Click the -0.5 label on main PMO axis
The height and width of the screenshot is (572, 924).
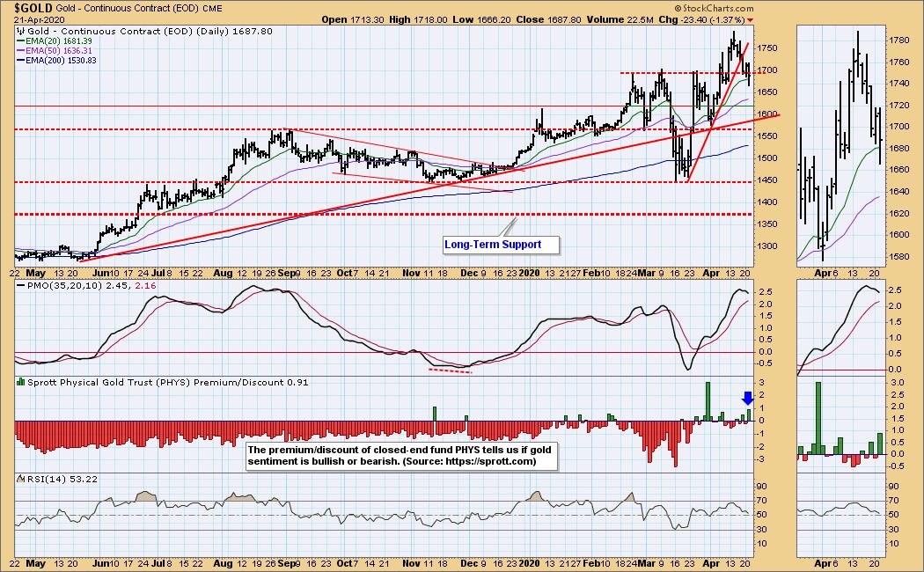766,363
